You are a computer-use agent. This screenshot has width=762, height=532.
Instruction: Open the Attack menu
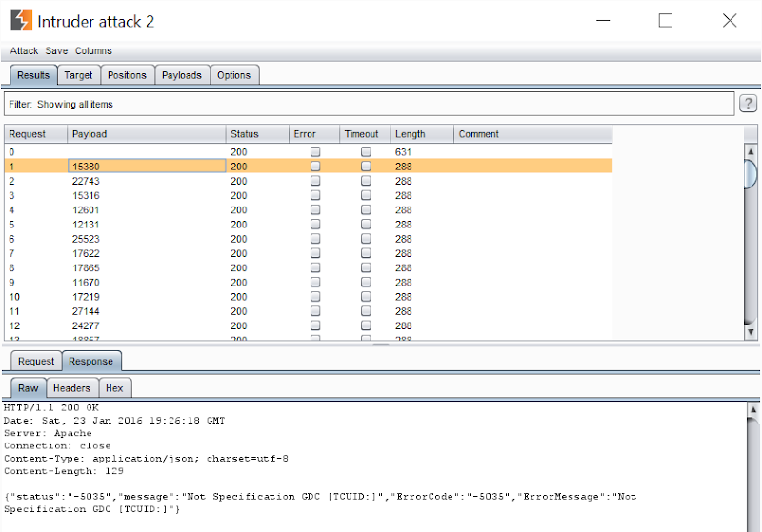tap(24, 51)
